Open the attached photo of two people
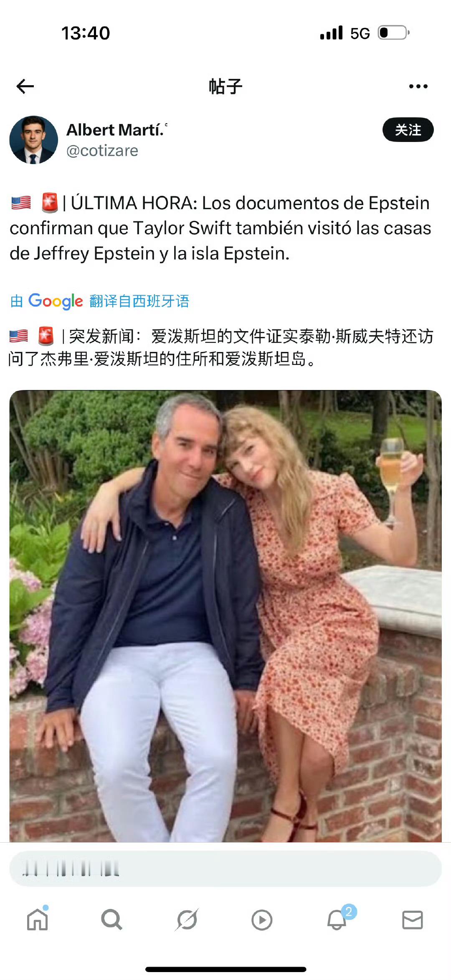Screen dimensions: 451x980 pyautogui.click(x=225, y=616)
